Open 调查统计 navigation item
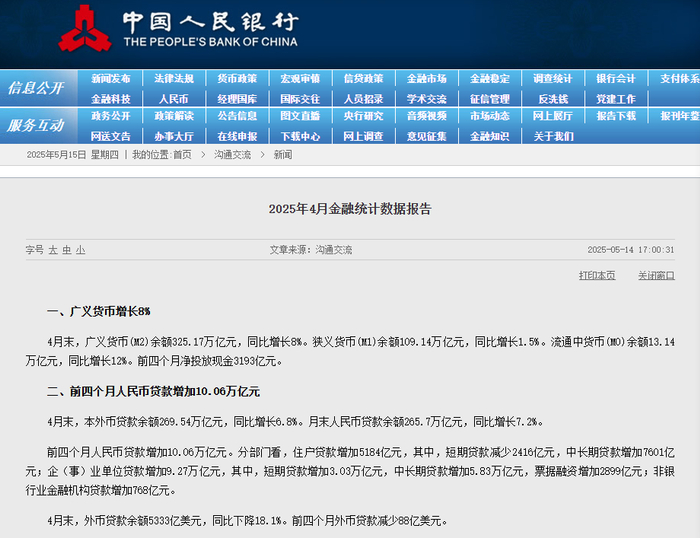700x538 pixels. [x=553, y=79]
